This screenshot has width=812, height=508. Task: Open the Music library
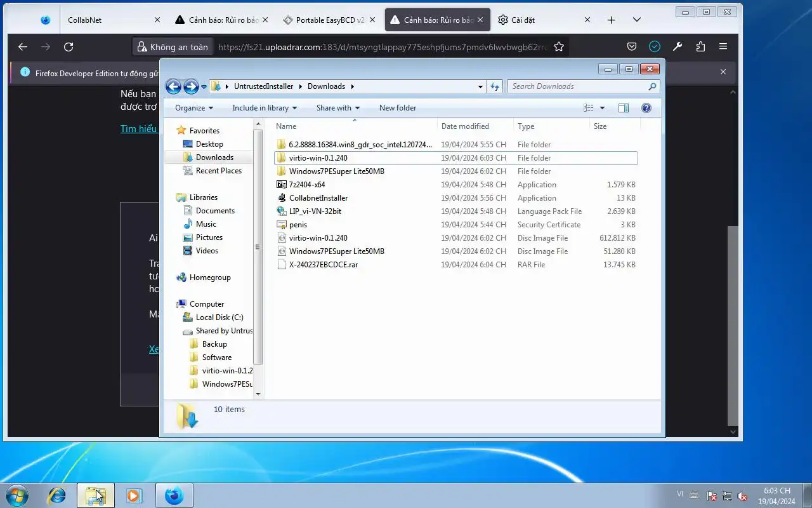[206, 224]
